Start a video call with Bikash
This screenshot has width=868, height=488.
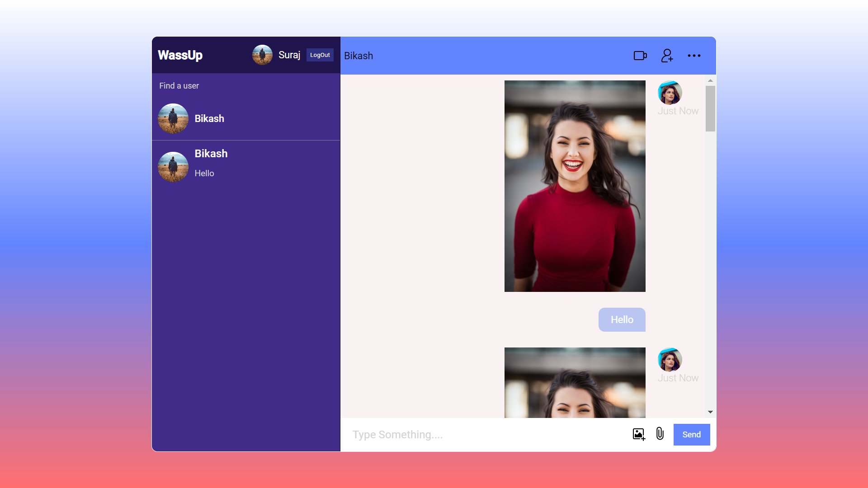[x=640, y=56]
